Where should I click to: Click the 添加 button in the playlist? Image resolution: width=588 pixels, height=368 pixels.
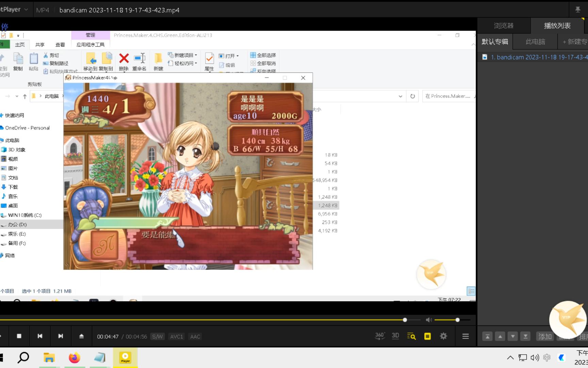[x=545, y=337]
